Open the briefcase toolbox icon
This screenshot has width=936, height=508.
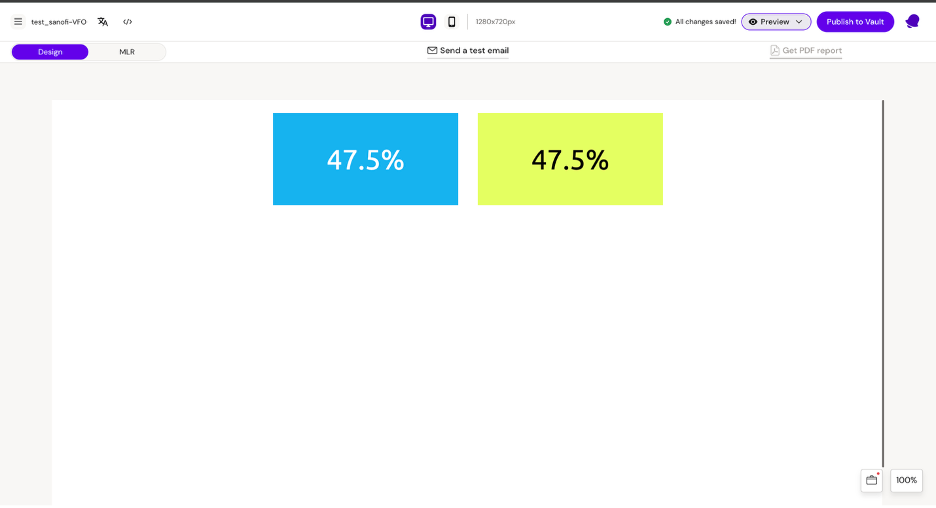[x=871, y=480]
